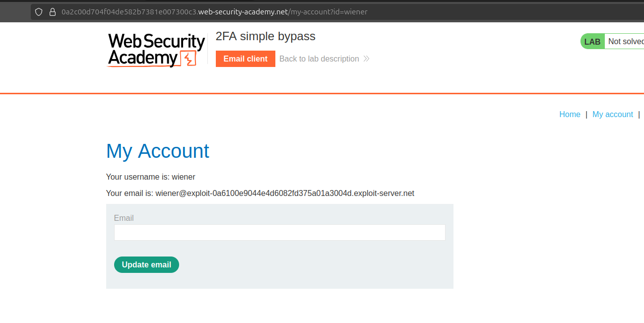Click the 2FA simple bypass lab title
644x323 pixels.
click(265, 36)
